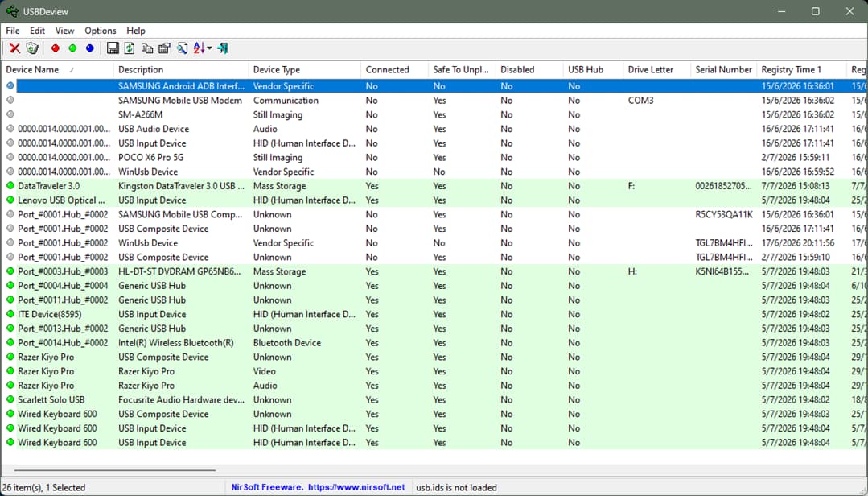Image resolution: width=868 pixels, height=496 pixels.
Task: Click the red X delete-device toolbar icon
Action: click(15, 48)
